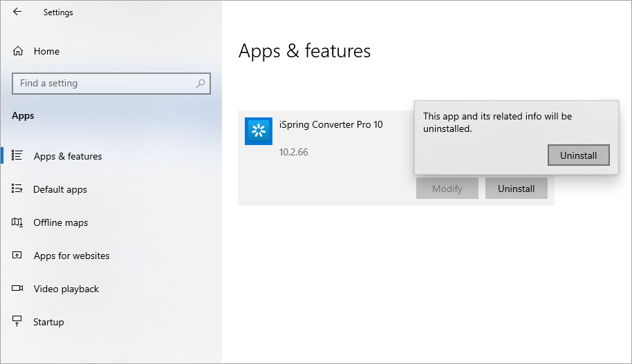This screenshot has width=632, height=364.
Task: Click the Apps & features page heading
Action: point(304,51)
